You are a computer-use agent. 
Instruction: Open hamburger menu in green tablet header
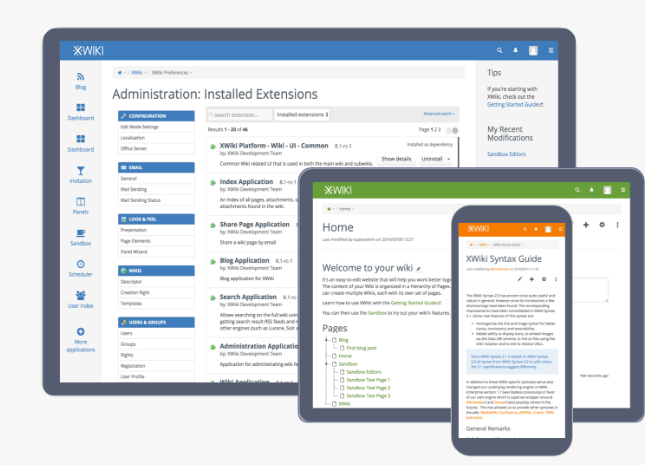pos(623,190)
